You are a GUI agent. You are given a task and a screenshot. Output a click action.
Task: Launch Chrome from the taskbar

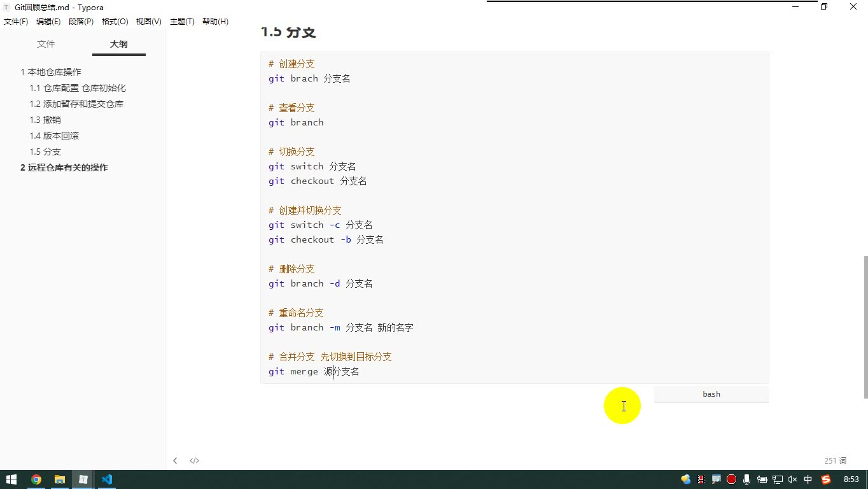coord(36,479)
